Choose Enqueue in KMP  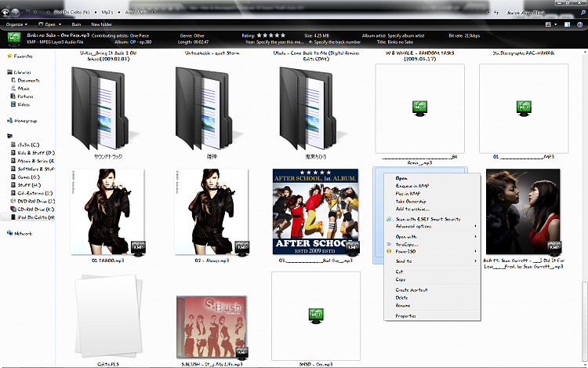(412, 186)
